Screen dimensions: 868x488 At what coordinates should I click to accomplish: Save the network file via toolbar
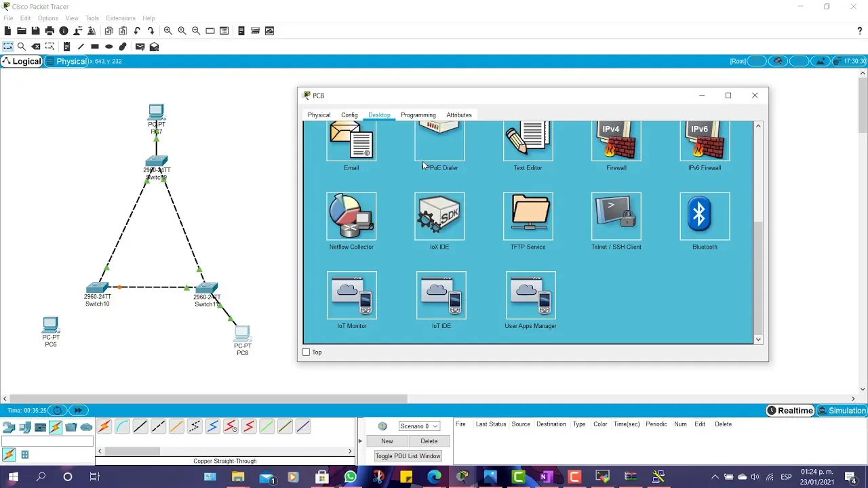pos(35,30)
